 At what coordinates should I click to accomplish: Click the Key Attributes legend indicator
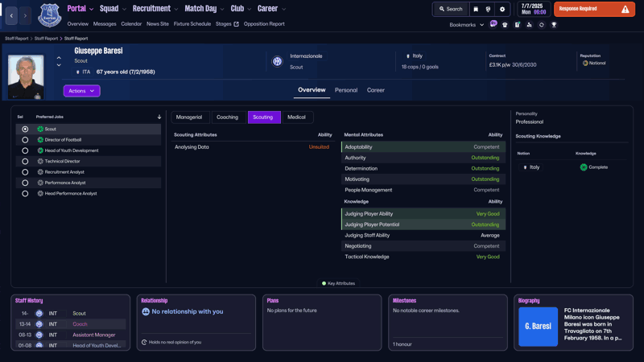tap(324, 283)
